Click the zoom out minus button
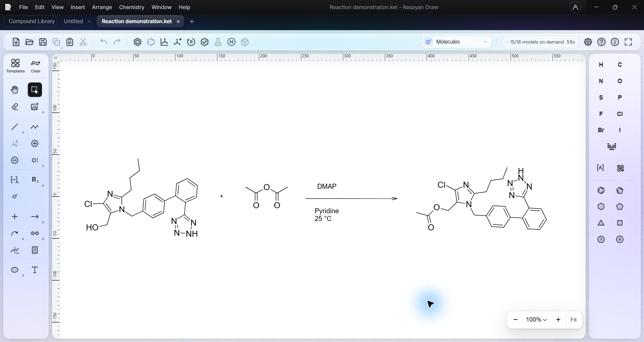The image size is (644, 342). point(516,320)
